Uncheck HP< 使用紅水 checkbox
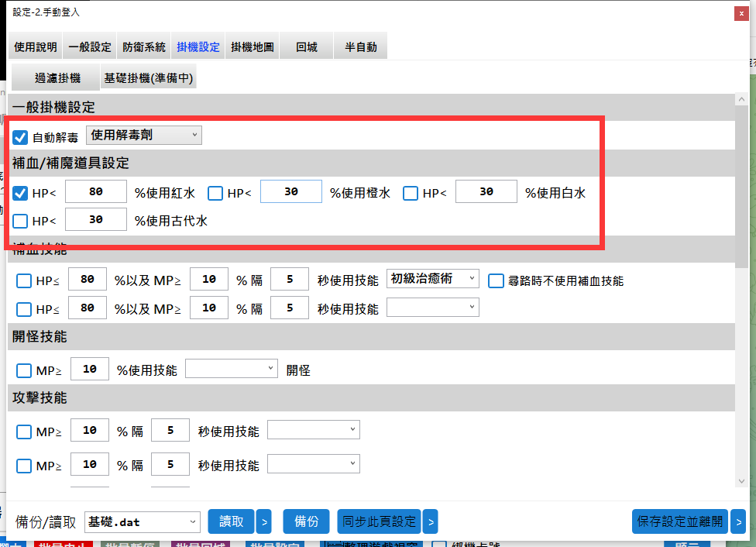 click(21, 193)
